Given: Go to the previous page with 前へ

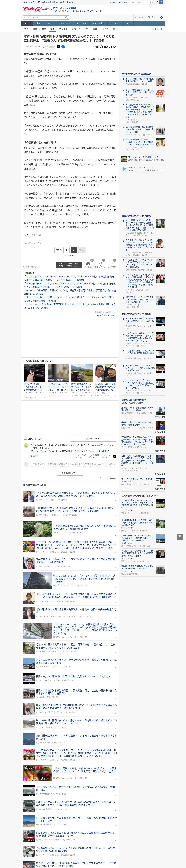Looking at the screenshot, I should pyautogui.click(x=59, y=250).
